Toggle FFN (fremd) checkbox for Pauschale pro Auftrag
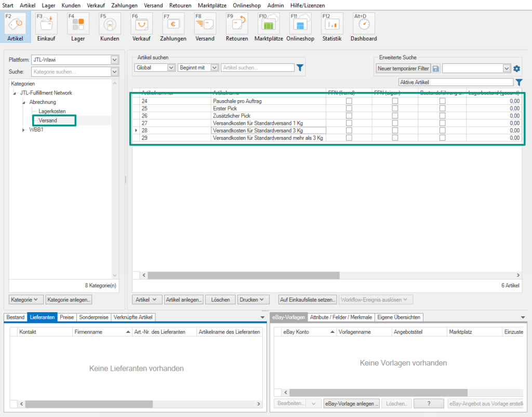The width and height of the screenshot is (532, 417). click(349, 101)
